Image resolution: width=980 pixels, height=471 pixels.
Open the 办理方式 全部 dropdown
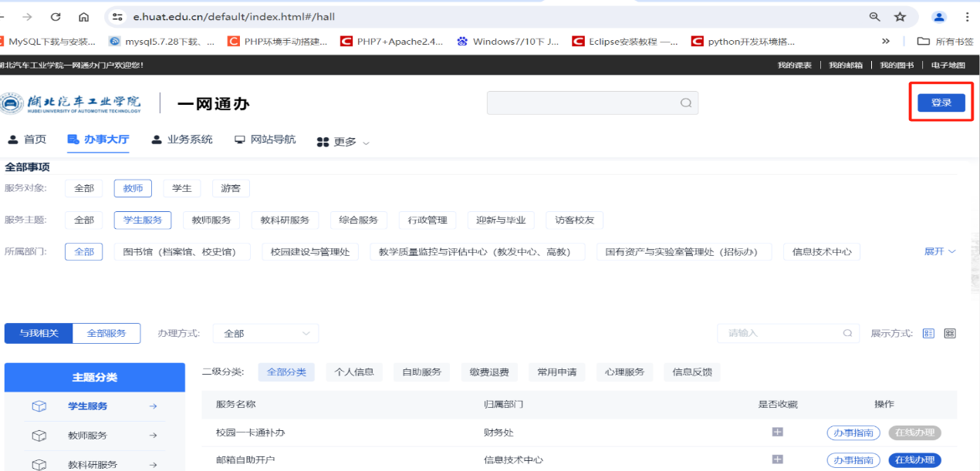pos(265,333)
